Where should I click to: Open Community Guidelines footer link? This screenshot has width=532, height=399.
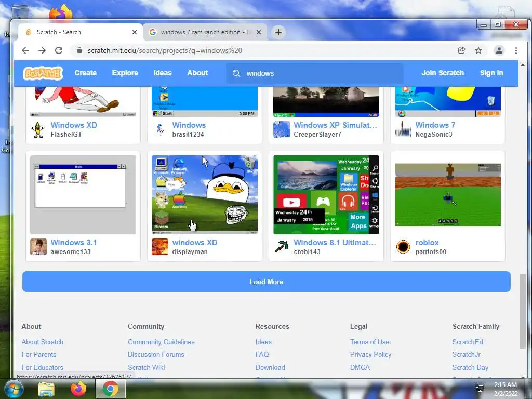coord(161,342)
